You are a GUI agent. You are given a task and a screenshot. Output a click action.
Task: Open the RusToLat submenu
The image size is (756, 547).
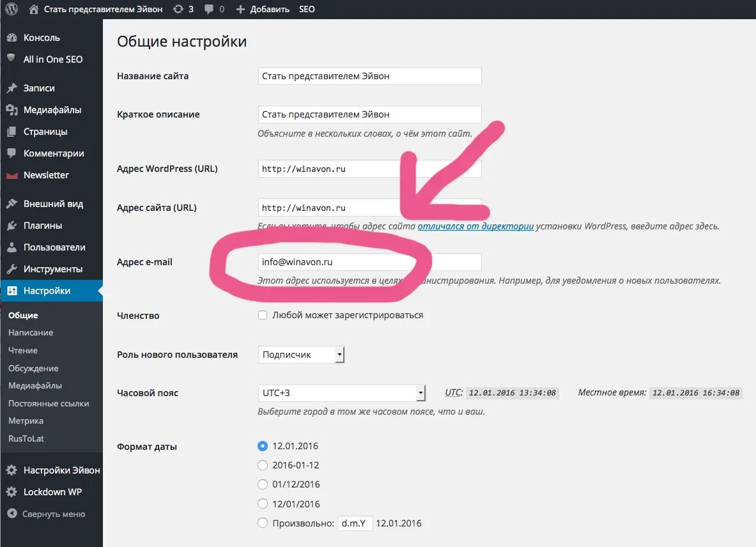(x=26, y=438)
